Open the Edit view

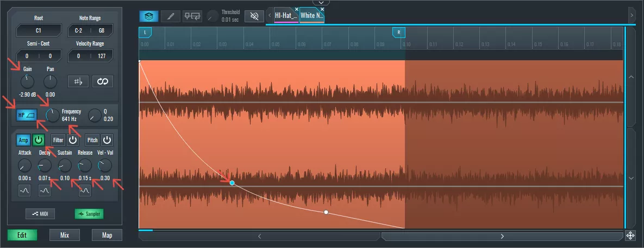pyautogui.click(x=22, y=236)
